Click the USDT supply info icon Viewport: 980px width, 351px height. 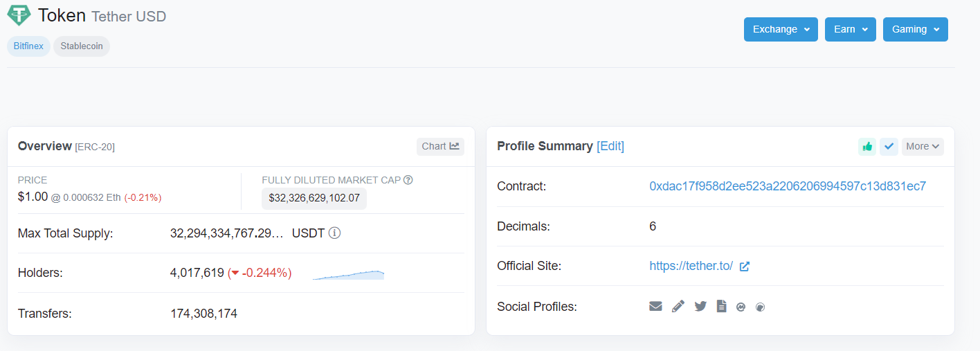[x=334, y=233]
